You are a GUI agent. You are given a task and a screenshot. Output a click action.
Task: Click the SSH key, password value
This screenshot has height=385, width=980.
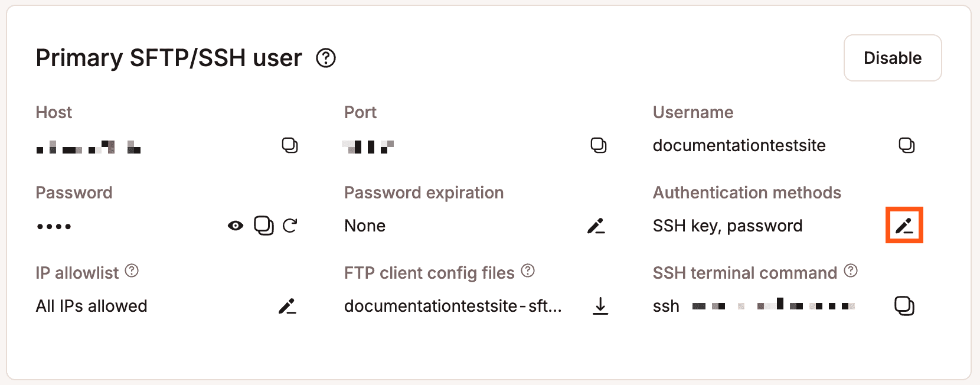point(727,226)
